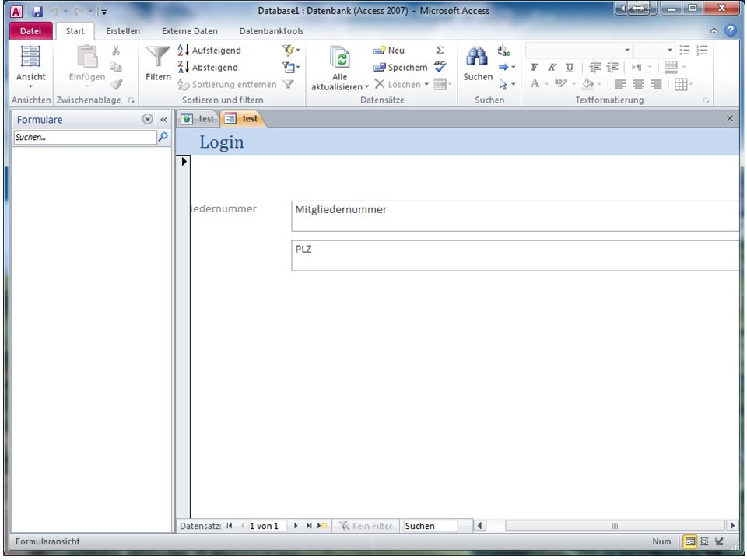The image size is (747, 560).
Task: Click the Gehe zu arrow icon
Action: point(503,67)
